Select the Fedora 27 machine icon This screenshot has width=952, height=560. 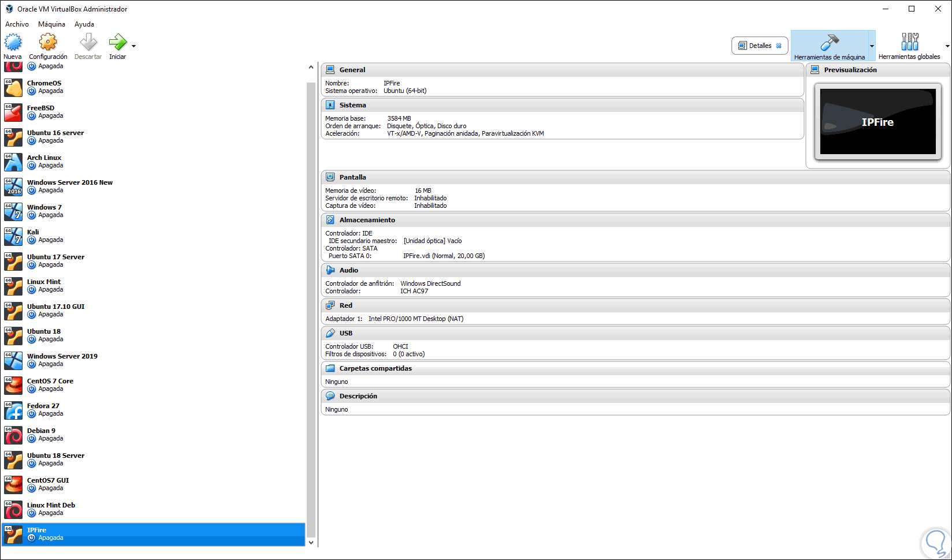13,410
